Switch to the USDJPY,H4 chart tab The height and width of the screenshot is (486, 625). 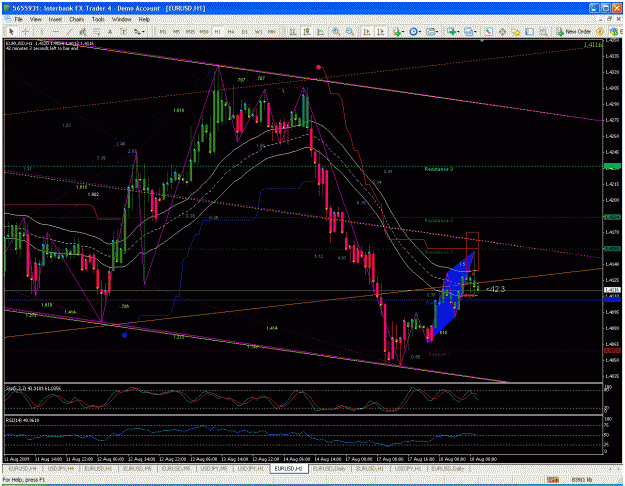point(61,468)
